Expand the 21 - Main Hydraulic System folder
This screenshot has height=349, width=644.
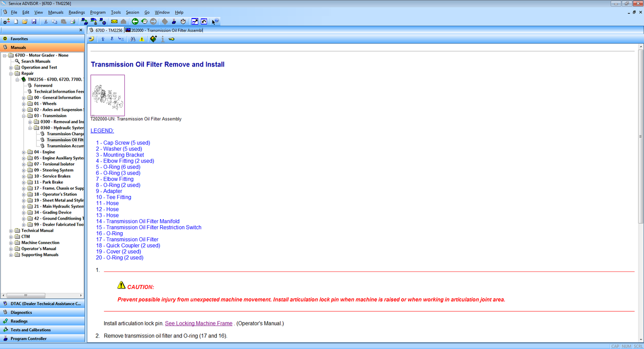coord(24,206)
